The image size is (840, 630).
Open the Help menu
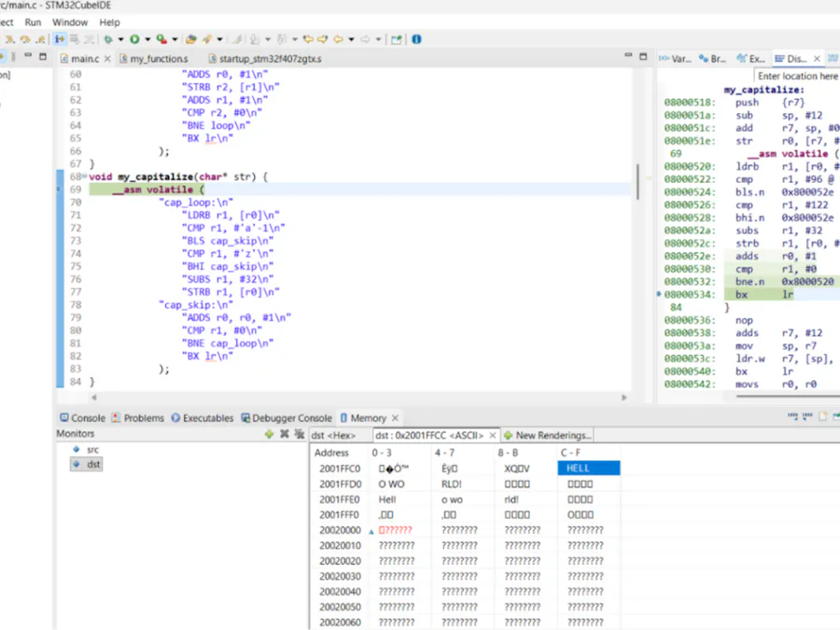tap(109, 22)
